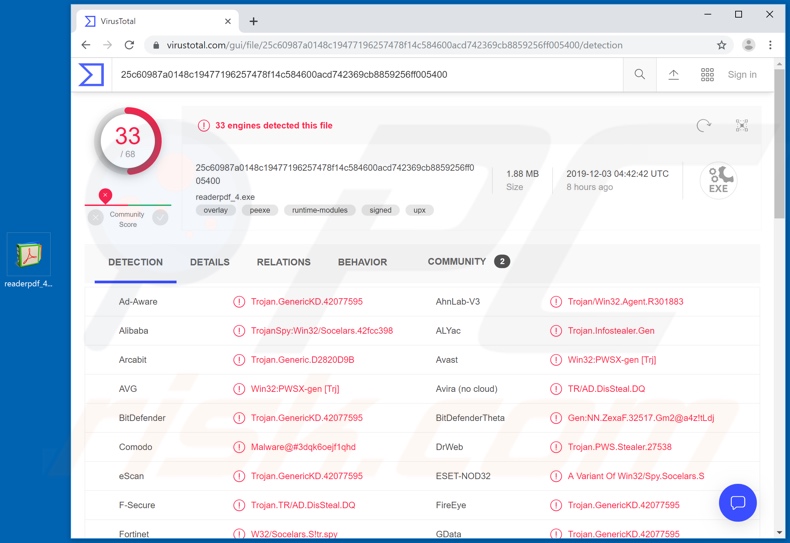The image size is (790, 543).
Task: Click the readerpdf_4.exe file name
Action: click(x=225, y=197)
